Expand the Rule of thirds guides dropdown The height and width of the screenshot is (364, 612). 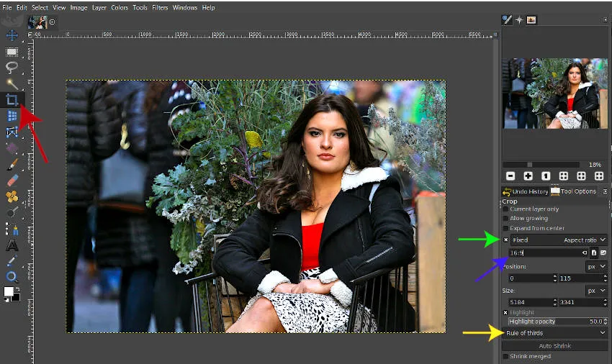coord(555,333)
